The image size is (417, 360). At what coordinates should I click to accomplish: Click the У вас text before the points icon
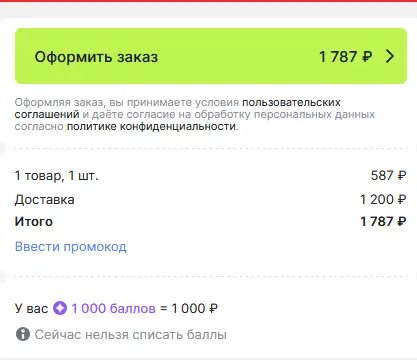tap(31, 308)
